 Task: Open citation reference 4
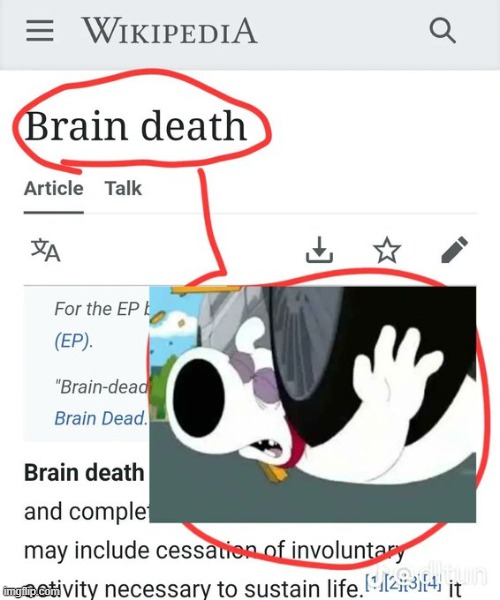[x=432, y=582]
